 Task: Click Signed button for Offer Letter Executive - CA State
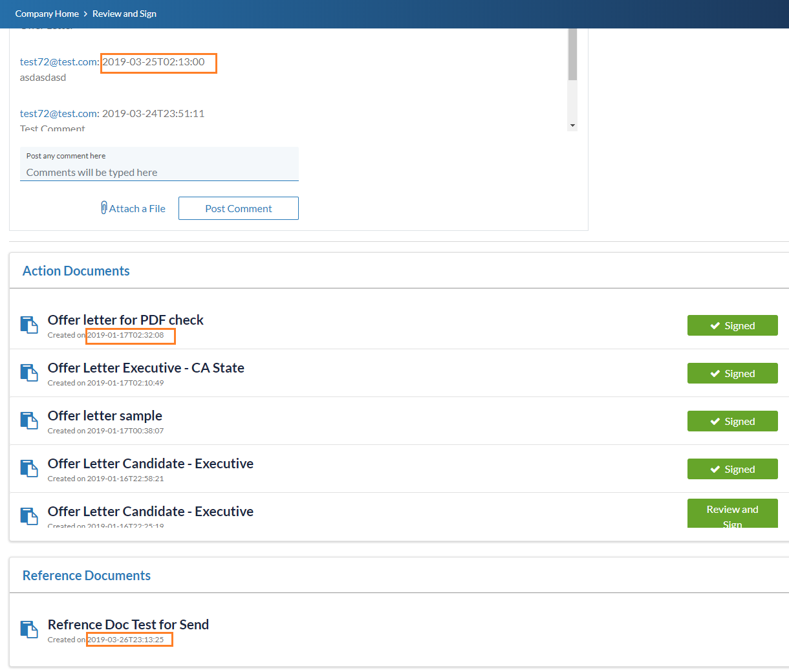pos(732,373)
